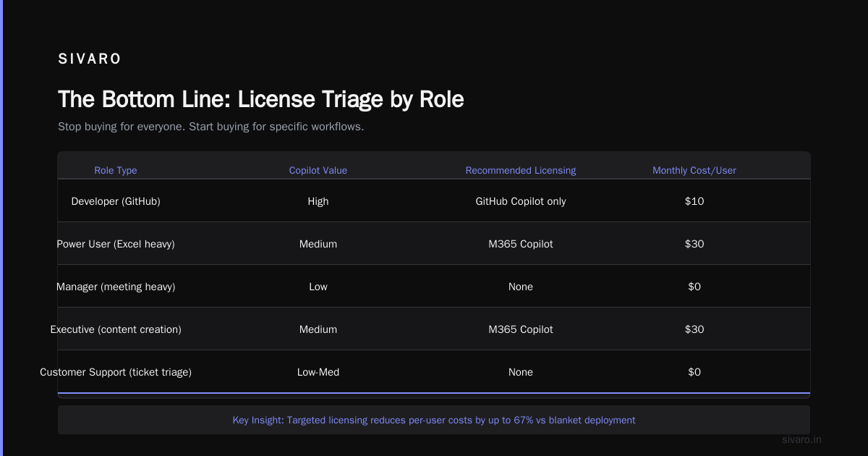The image size is (868, 456).
Task: Click the Monthly Cost/User column header
Action: [694, 171]
